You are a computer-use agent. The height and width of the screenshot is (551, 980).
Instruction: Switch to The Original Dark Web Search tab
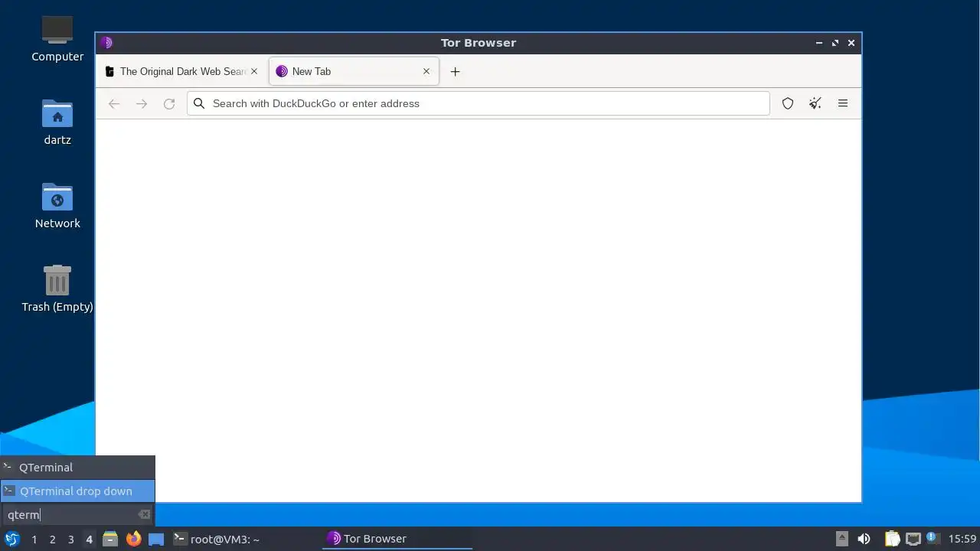182,71
